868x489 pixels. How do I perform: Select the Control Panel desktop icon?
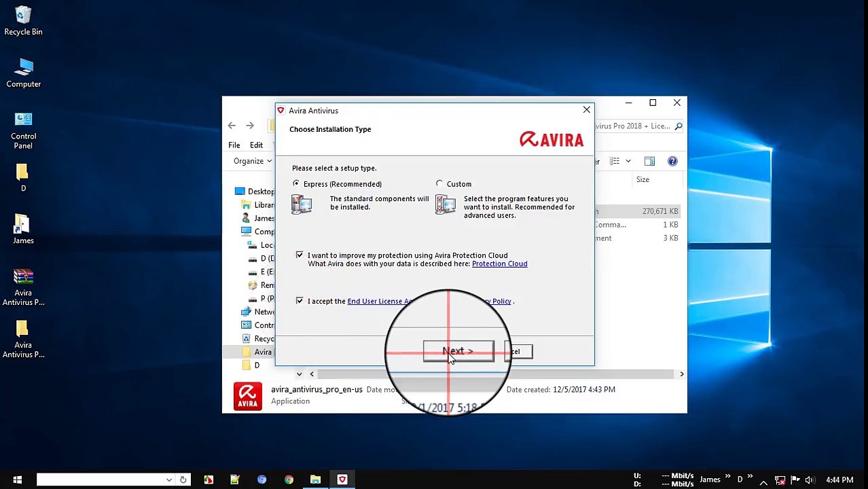click(x=23, y=130)
